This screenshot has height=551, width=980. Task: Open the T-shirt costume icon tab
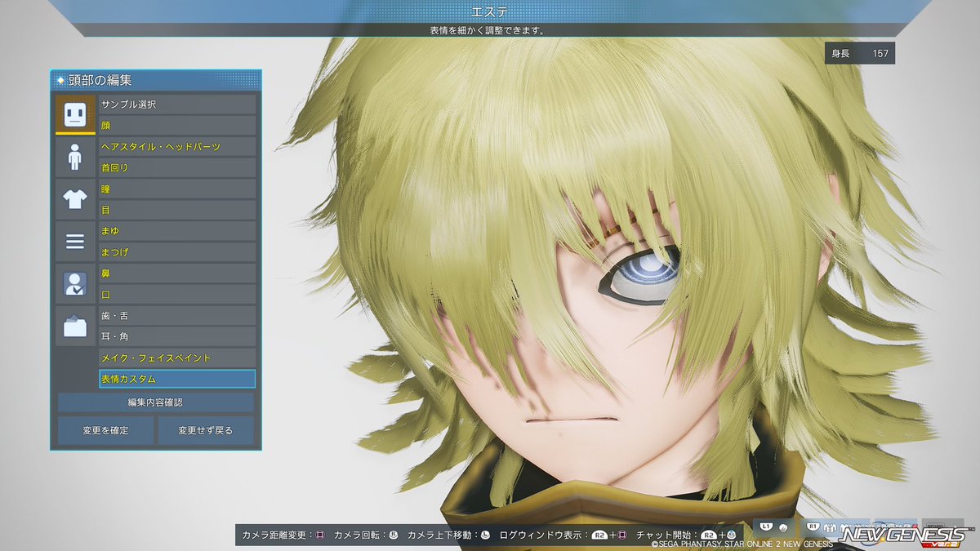(75, 199)
